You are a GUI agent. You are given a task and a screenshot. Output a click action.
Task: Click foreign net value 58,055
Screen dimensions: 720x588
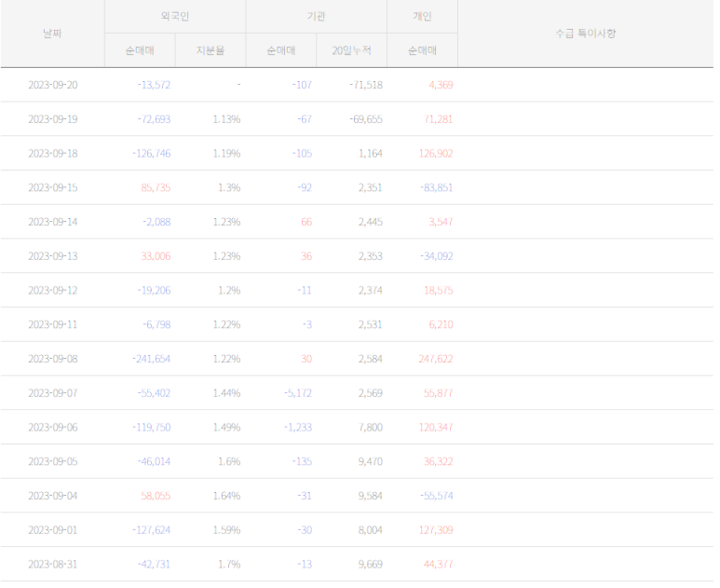(x=156, y=496)
